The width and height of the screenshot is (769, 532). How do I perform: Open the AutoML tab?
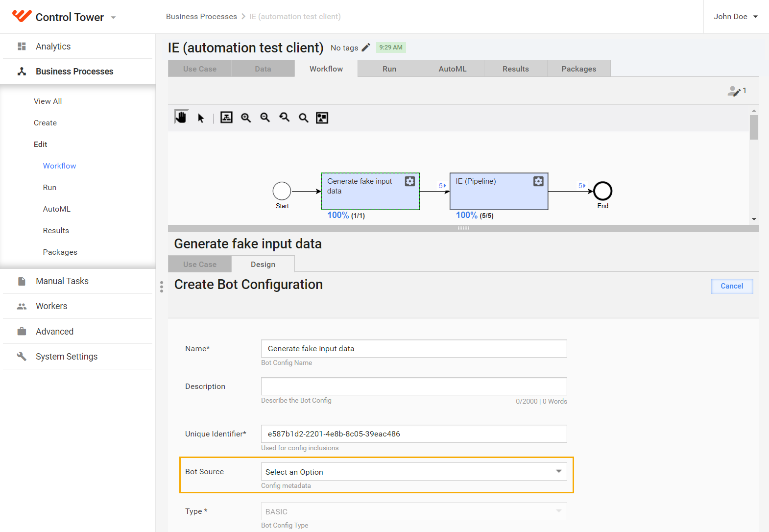click(453, 69)
